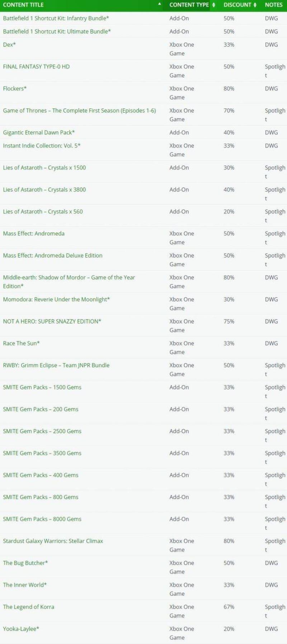Open Game of Thrones Complete First Season
This screenshot has width=287, height=644.
(x=79, y=110)
